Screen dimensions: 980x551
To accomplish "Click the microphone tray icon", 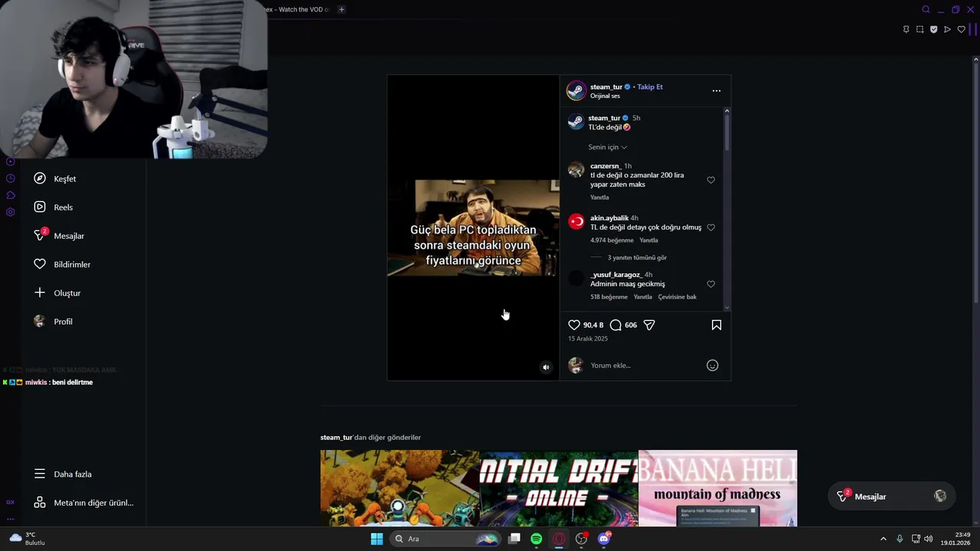I will pos(900,539).
